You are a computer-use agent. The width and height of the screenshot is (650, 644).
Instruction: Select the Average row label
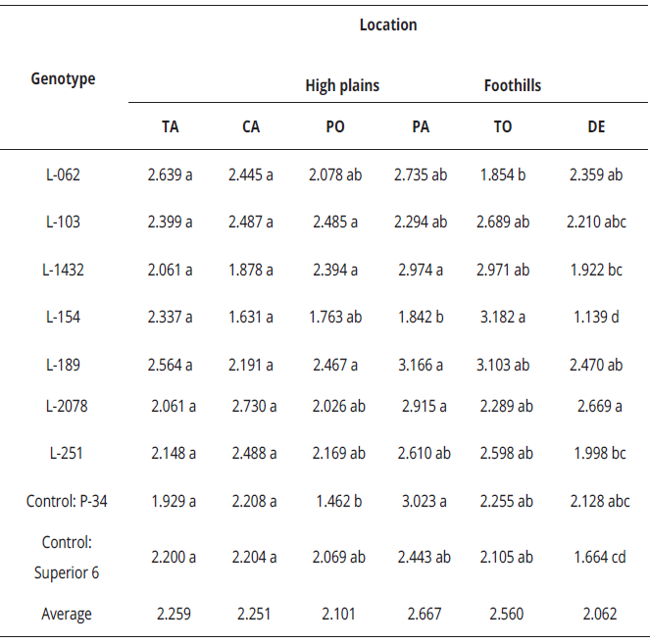(x=67, y=615)
